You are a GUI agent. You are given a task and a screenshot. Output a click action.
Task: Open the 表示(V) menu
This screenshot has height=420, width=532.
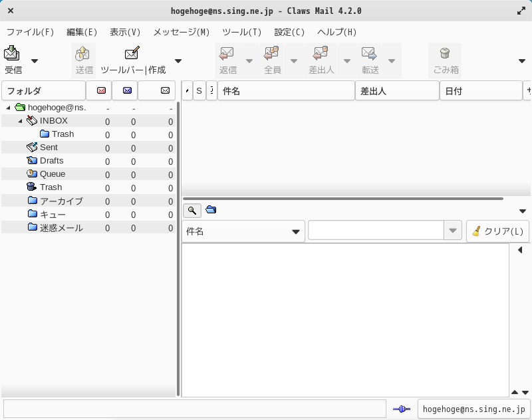[125, 32]
